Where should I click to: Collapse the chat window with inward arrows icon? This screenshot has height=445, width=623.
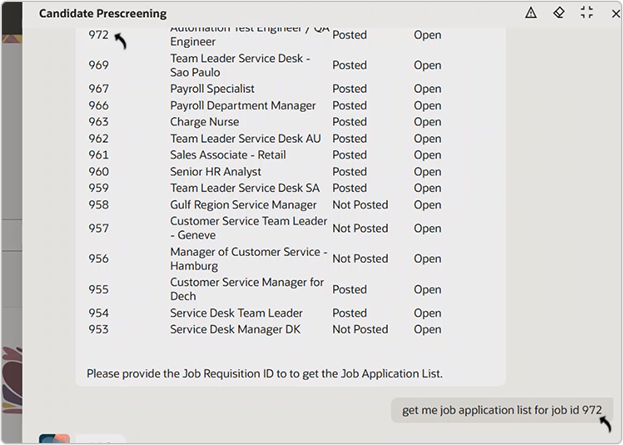coord(587,13)
